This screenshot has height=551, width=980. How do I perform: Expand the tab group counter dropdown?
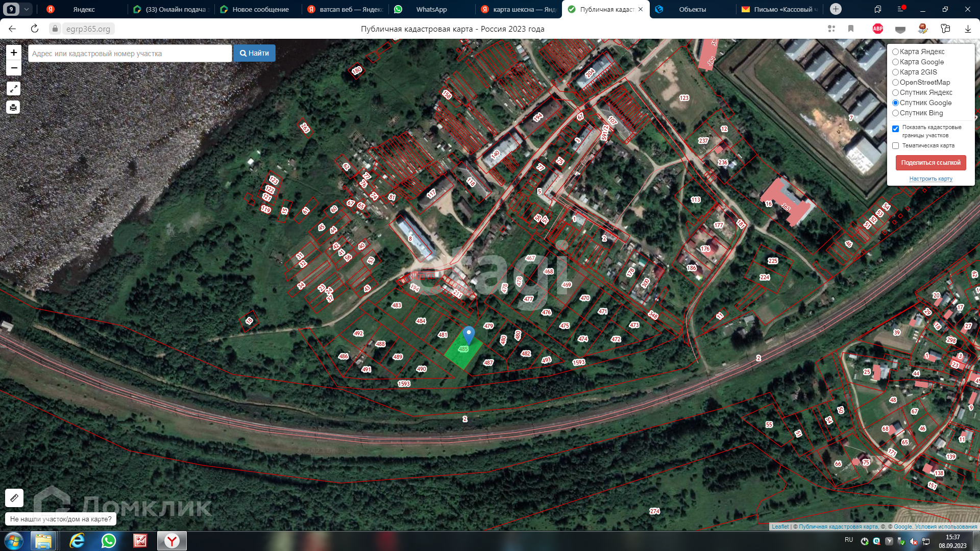pyautogui.click(x=26, y=9)
